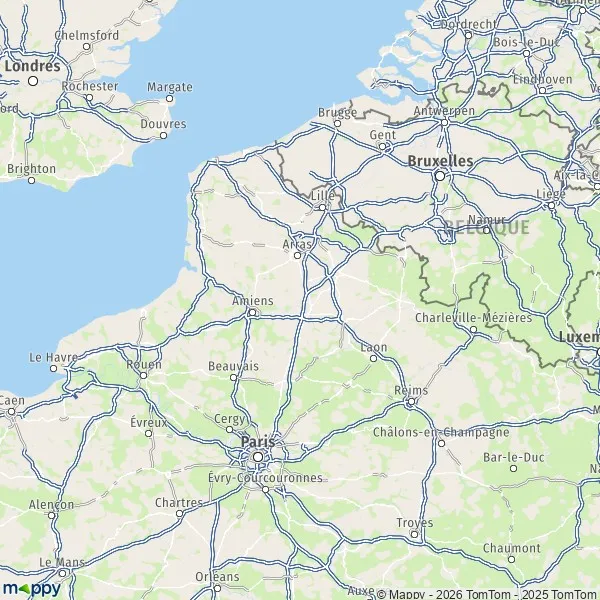
Task: Click the Châlons-en-Champagne label
Action: coord(441,432)
